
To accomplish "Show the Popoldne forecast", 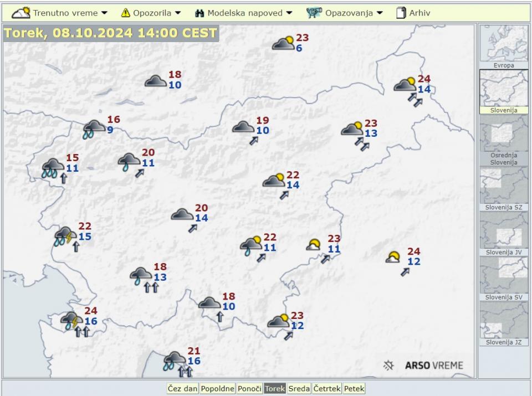I will click(217, 389).
